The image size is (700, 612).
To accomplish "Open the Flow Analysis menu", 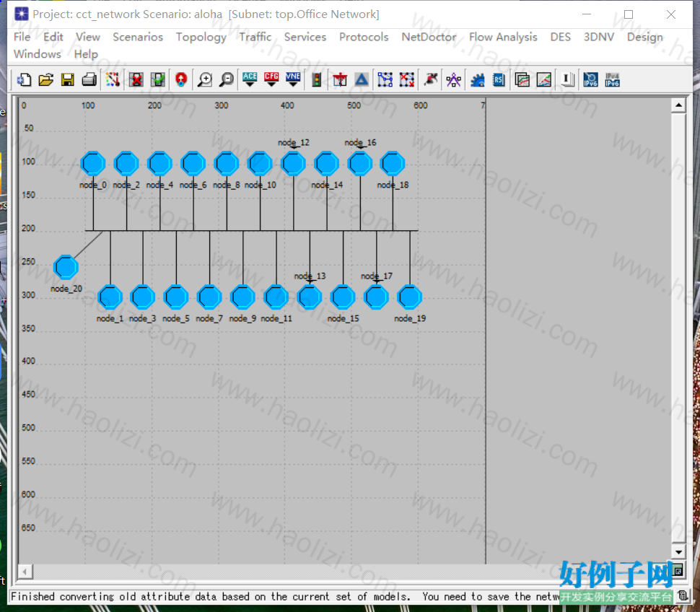I will pos(503,37).
